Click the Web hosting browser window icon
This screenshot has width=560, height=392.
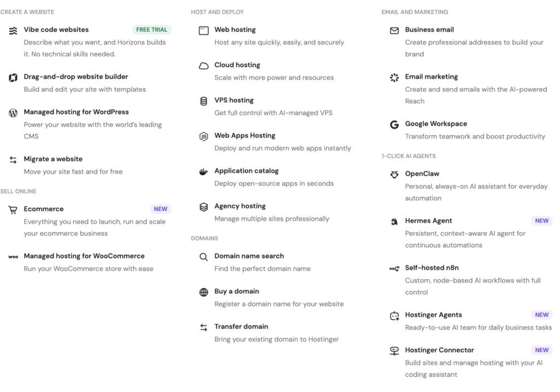pyautogui.click(x=203, y=31)
